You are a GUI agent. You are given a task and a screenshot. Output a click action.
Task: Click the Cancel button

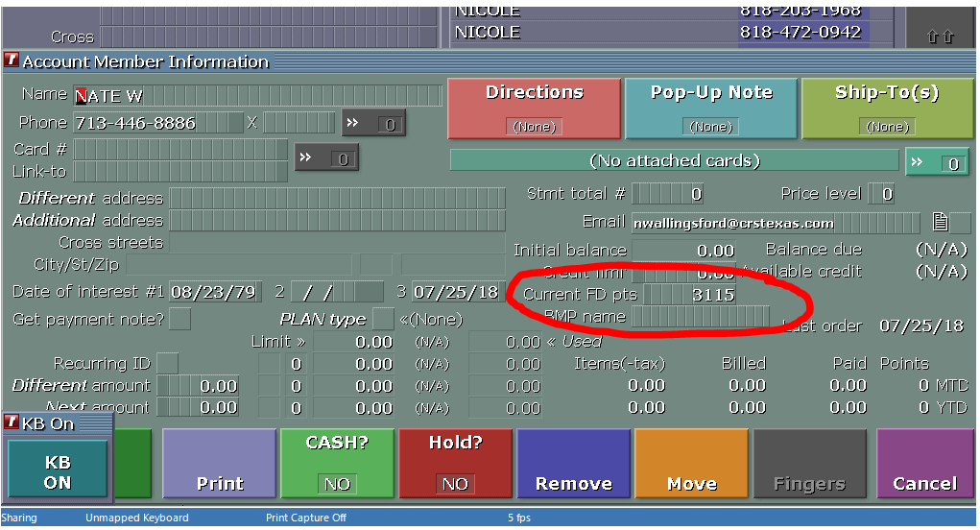click(x=925, y=463)
